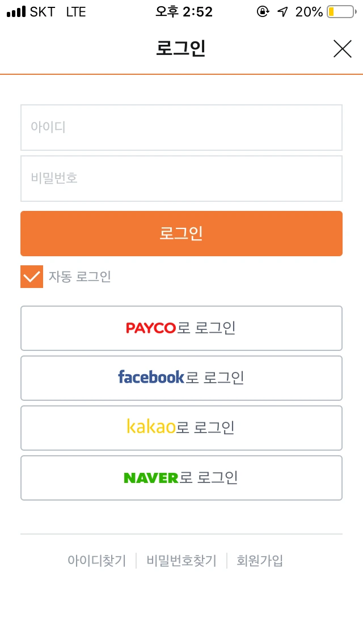This screenshot has height=644, width=363.
Task: Tap the rotation lock status icon
Action: pyautogui.click(x=263, y=12)
